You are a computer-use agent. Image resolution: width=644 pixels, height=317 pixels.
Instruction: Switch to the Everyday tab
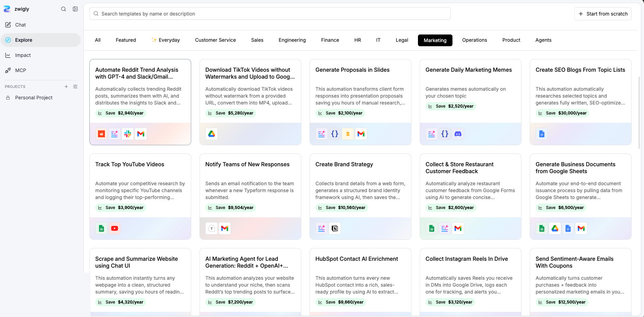[x=166, y=40]
